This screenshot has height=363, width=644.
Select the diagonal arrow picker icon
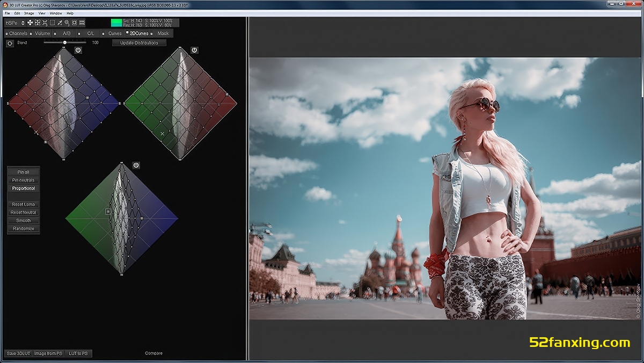pyautogui.click(x=60, y=23)
